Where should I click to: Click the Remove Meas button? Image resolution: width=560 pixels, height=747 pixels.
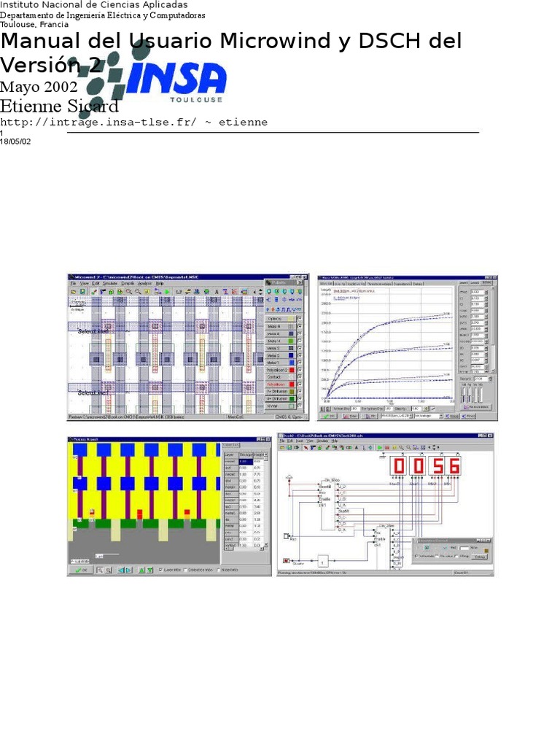tap(476, 407)
